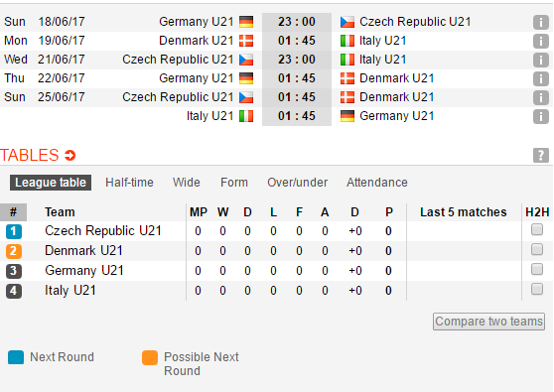Switch to the Half-time tab
This screenshot has width=554, height=392.
pyautogui.click(x=129, y=183)
